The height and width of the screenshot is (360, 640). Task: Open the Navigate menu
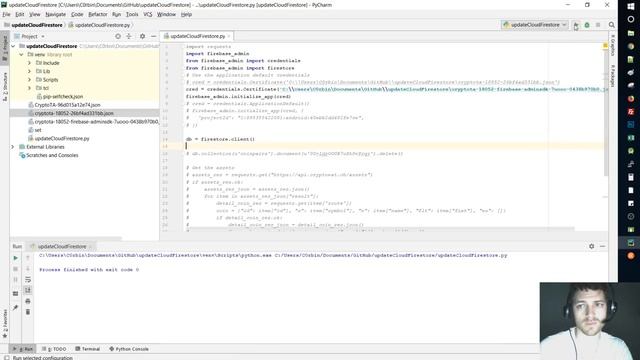click(56, 14)
